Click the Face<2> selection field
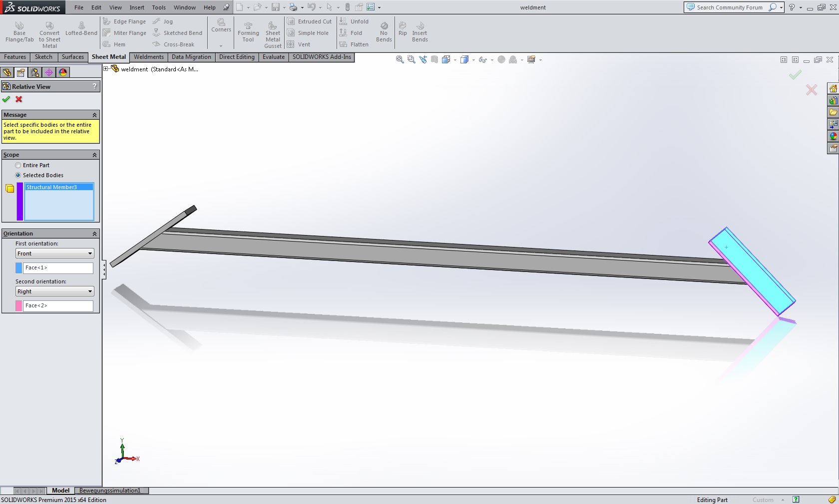The image size is (839, 504). (x=58, y=305)
